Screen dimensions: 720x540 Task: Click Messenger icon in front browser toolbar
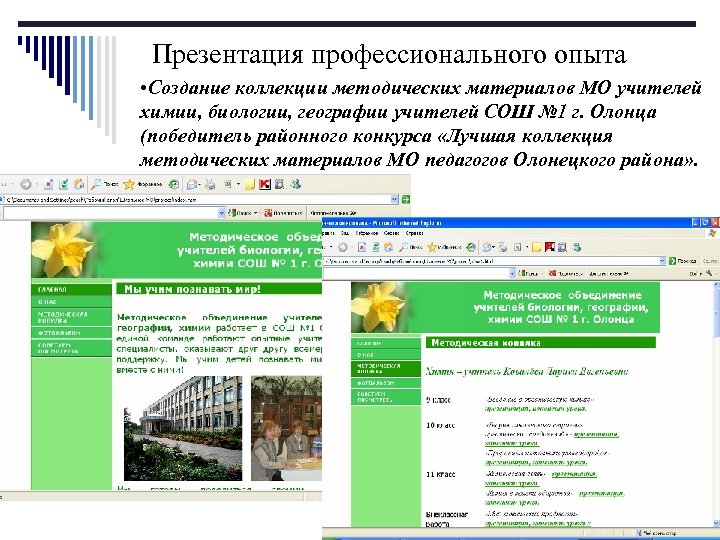(x=577, y=248)
